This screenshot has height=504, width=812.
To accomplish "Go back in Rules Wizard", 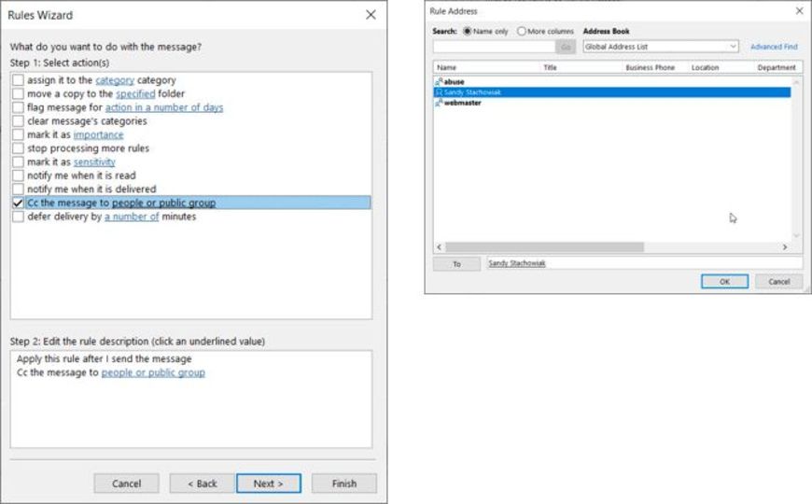I will [x=202, y=483].
